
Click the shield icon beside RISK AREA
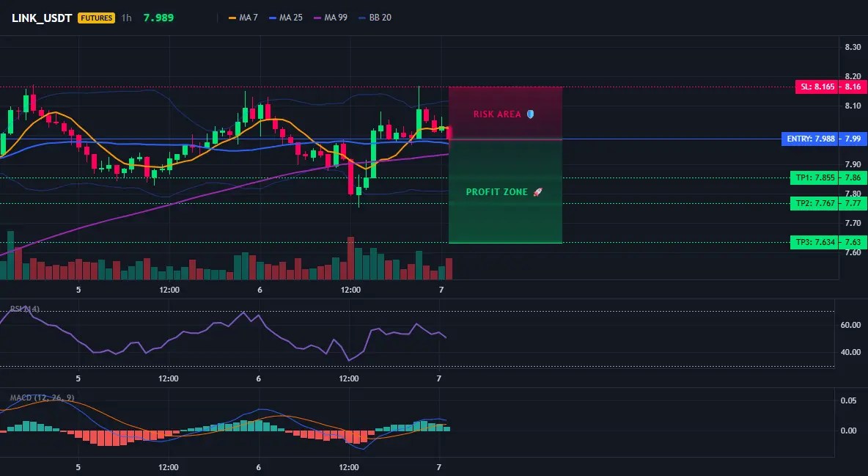click(x=530, y=114)
